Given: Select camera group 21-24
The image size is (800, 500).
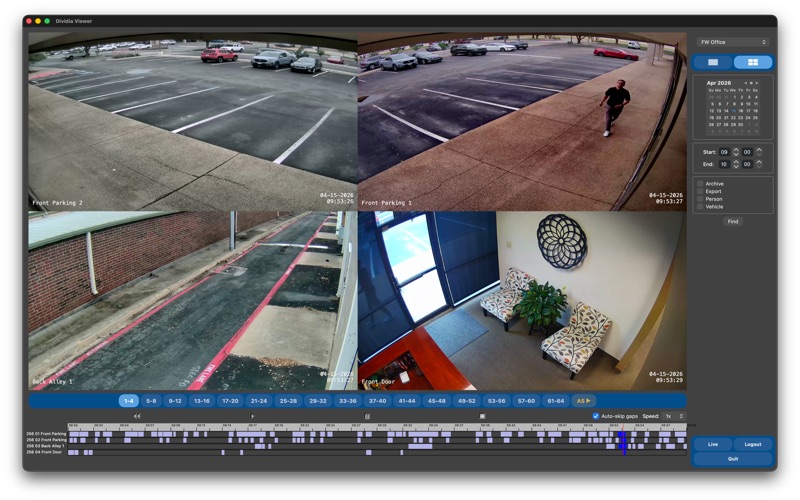Looking at the screenshot, I should click(259, 401).
